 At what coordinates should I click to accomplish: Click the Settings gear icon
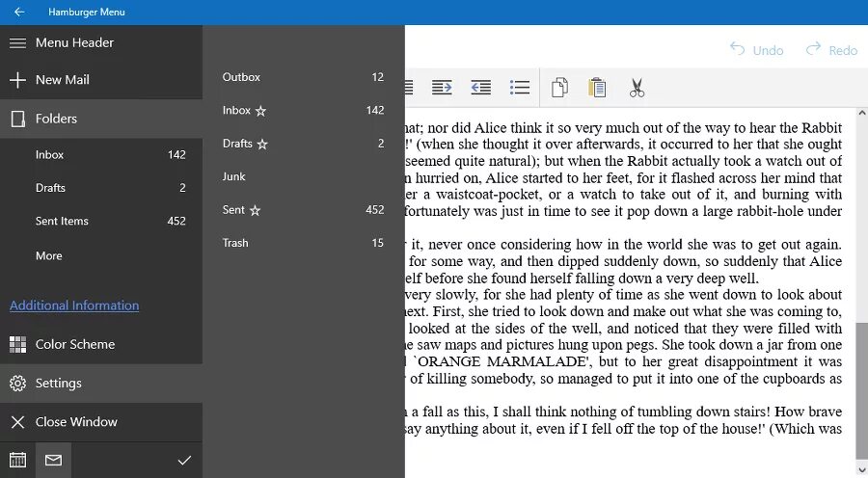click(17, 383)
